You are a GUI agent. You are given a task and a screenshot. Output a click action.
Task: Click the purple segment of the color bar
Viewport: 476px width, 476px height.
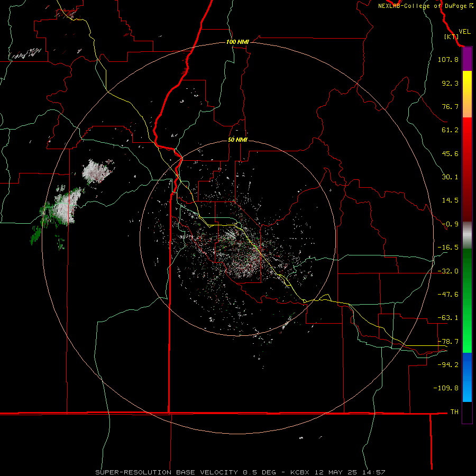click(467, 59)
